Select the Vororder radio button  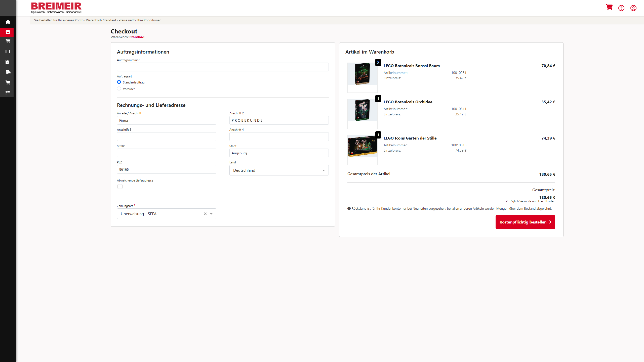119,88
